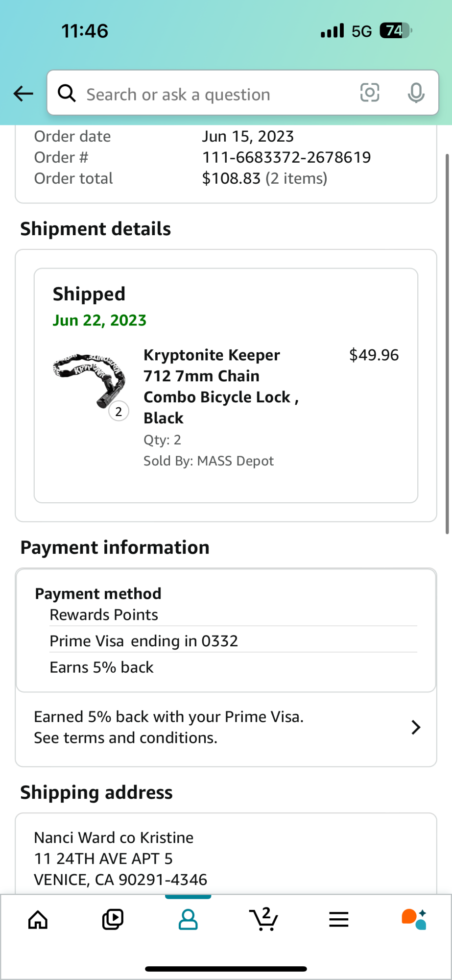Image resolution: width=452 pixels, height=980 pixels.
Task: Expand Prime Visa terms chevron
Action: pos(416,727)
